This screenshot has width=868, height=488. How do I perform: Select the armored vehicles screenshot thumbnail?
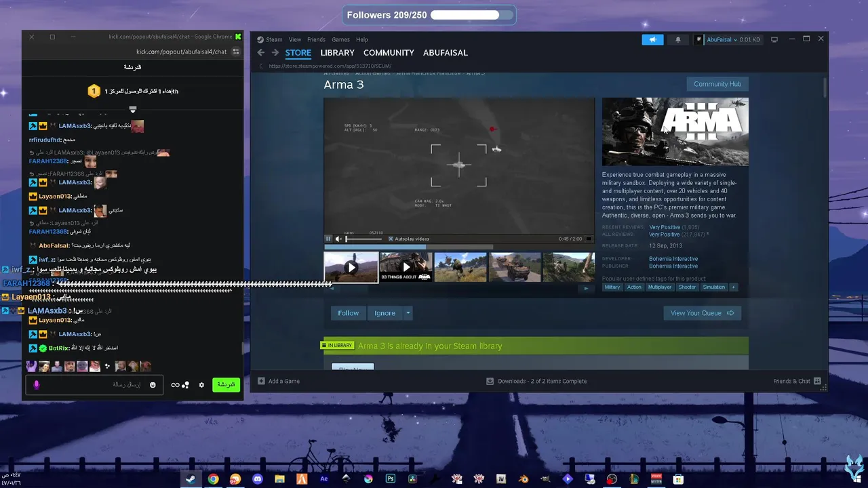[x=515, y=267]
